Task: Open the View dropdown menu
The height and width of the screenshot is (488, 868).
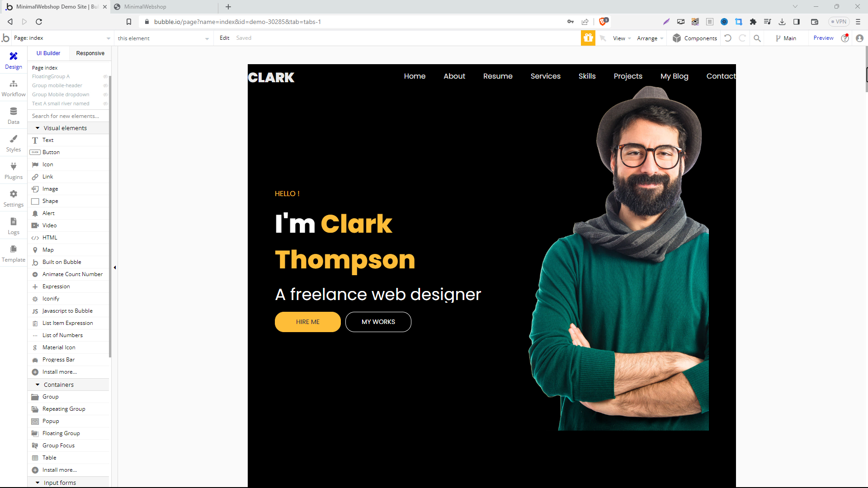Action: pos(623,38)
